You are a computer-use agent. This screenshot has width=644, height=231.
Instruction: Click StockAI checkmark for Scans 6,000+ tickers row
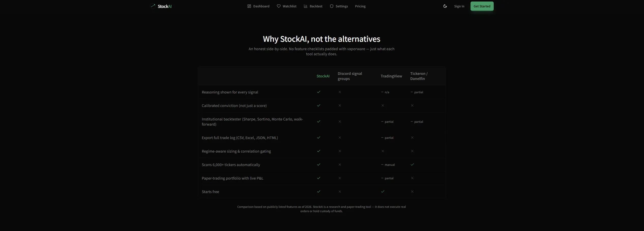click(x=319, y=165)
